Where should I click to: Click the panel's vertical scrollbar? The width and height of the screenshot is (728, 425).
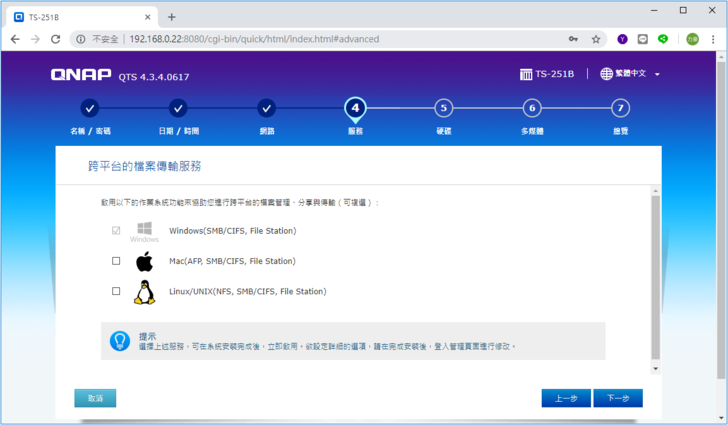(656, 280)
